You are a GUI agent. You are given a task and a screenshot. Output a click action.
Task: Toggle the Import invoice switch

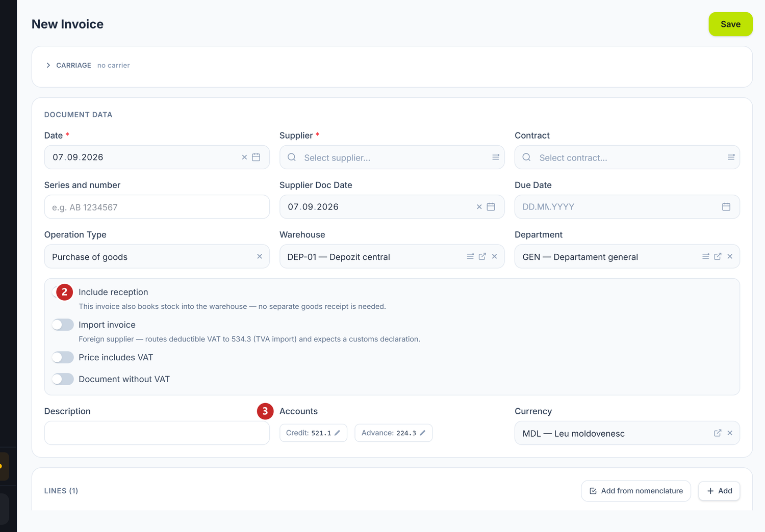pyautogui.click(x=63, y=325)
